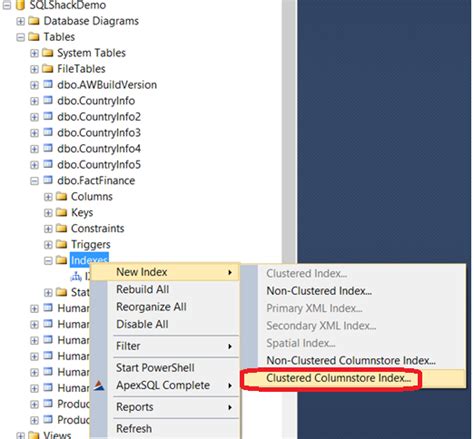Select the dbo.CountryInfo5 table
Viewport: 474px width, 439px height.
click(99, 165)
